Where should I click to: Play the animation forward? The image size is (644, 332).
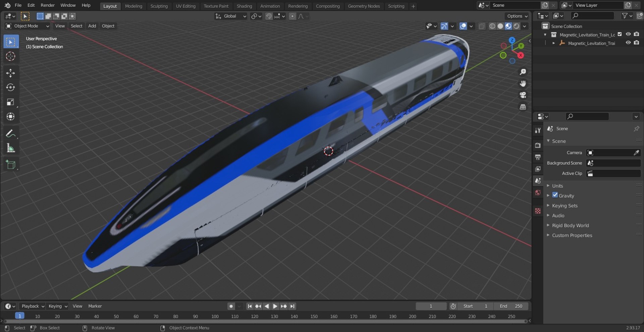(275, 306)
